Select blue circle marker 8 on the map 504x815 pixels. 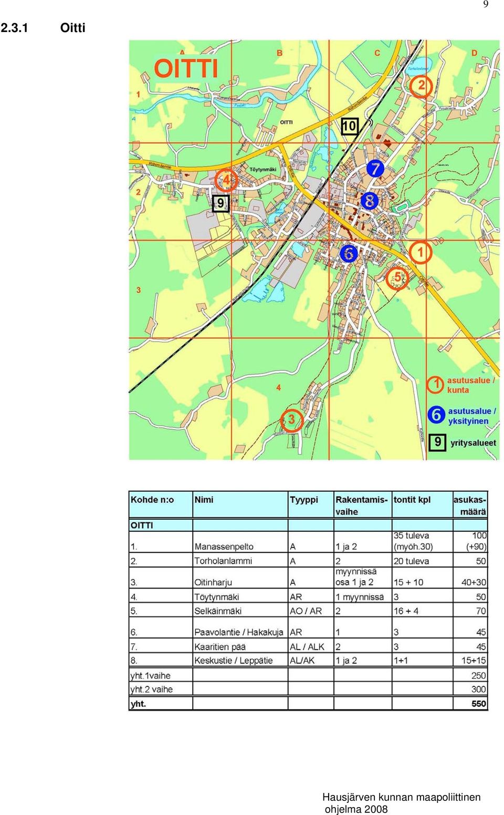coord(370,200)
